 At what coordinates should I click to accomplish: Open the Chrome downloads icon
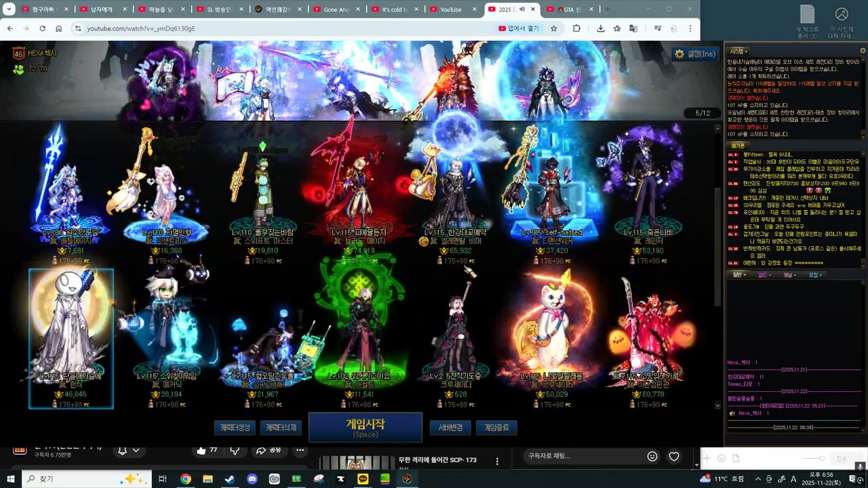click(601, 28)
